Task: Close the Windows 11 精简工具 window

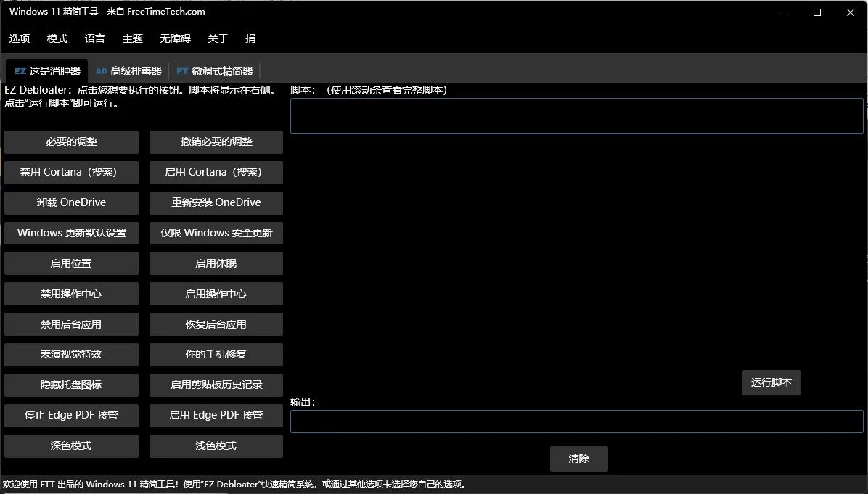Action: coord(851,12)
